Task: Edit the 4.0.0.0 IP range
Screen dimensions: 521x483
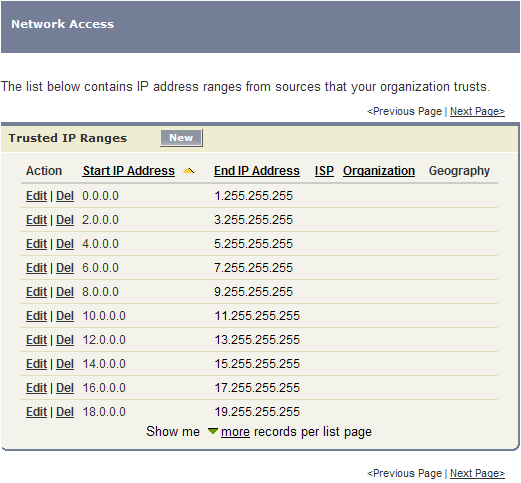Action: 36,244
